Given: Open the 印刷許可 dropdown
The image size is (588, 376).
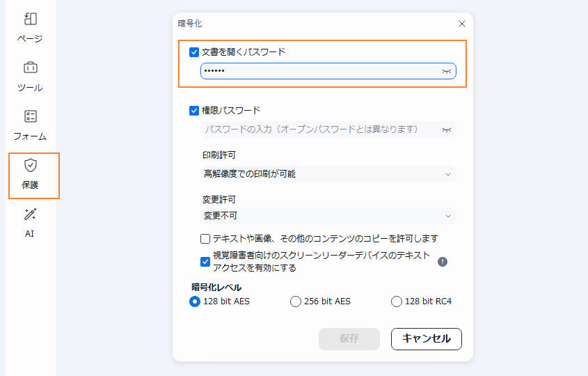Looking at the screenshot, I should [328, 174].
